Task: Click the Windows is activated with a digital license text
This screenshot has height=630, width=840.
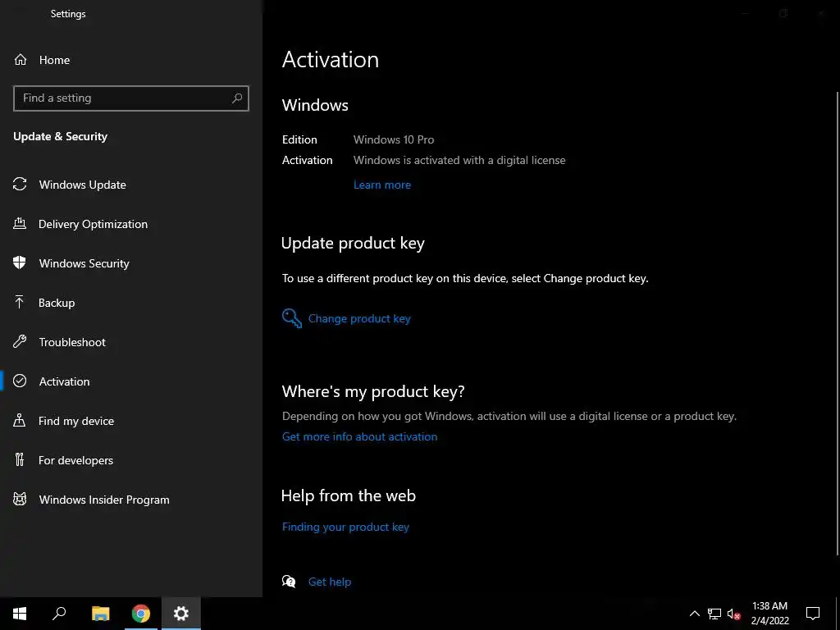Action: pos(459,160)
